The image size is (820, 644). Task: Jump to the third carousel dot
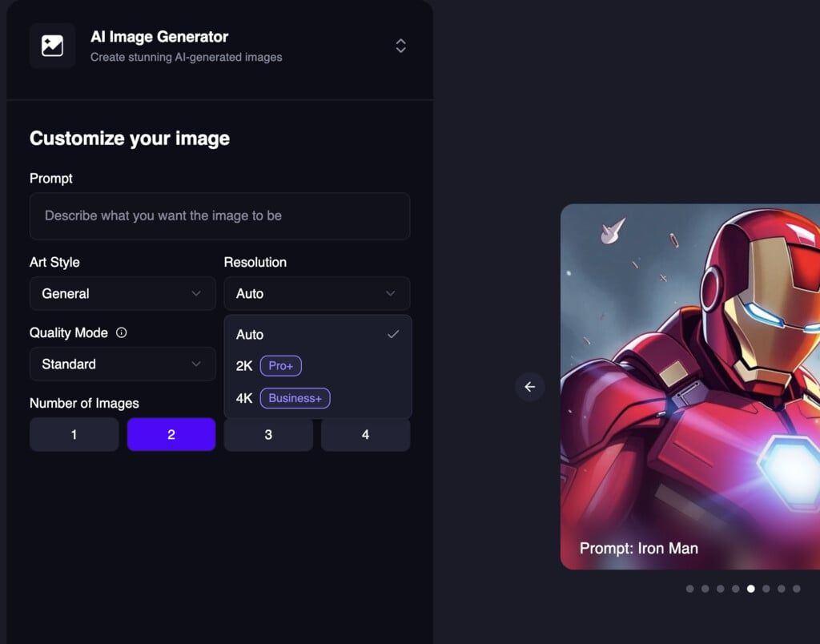pyautogui.click(x=720, y=589)
